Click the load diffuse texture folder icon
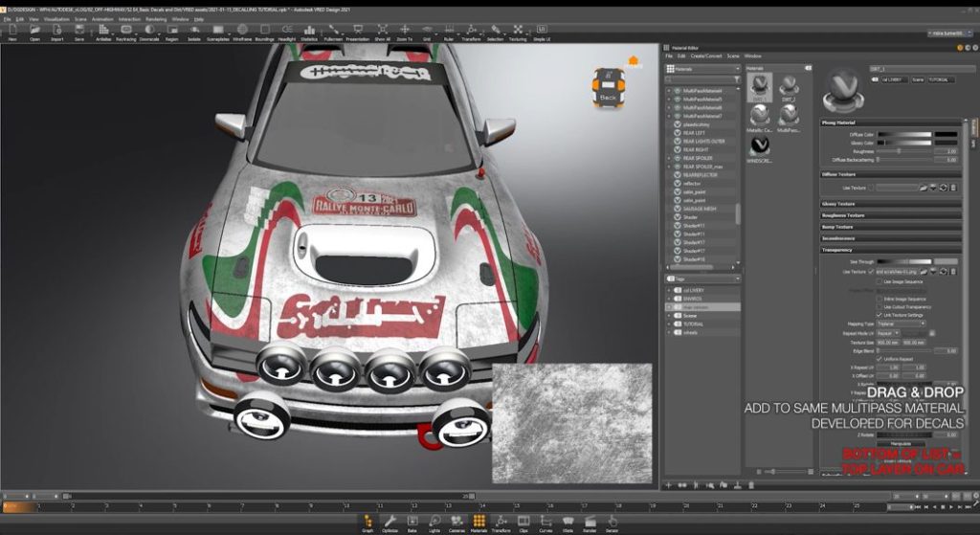Screen dimensions: 980x535 (x=924, y=188)
